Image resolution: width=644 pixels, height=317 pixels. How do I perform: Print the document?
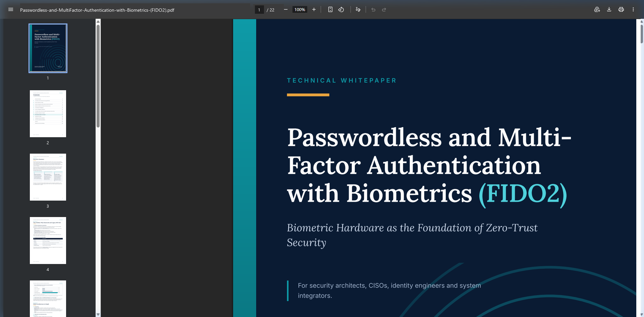[621, 9]
